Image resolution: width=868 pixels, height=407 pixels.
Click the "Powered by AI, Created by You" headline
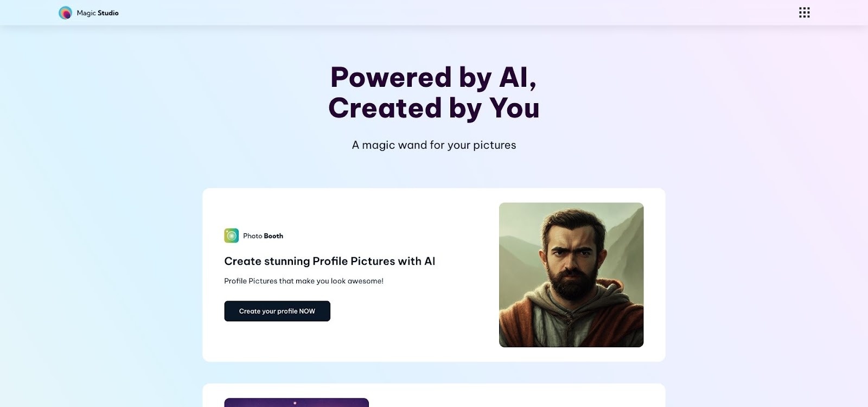coord(433,92)
